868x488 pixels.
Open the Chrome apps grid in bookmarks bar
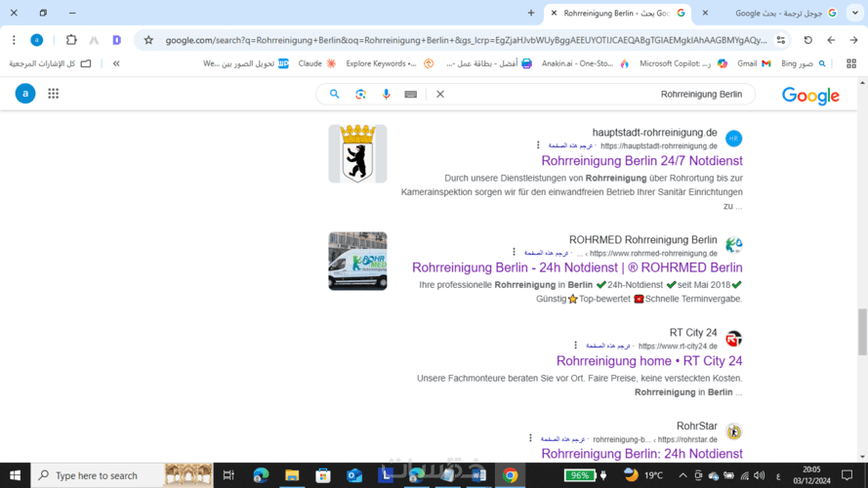pyautogui.click(x=851, y=63)
